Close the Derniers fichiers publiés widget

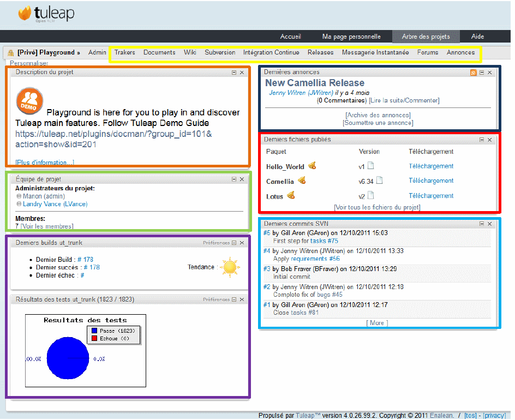tap(490, 140)
